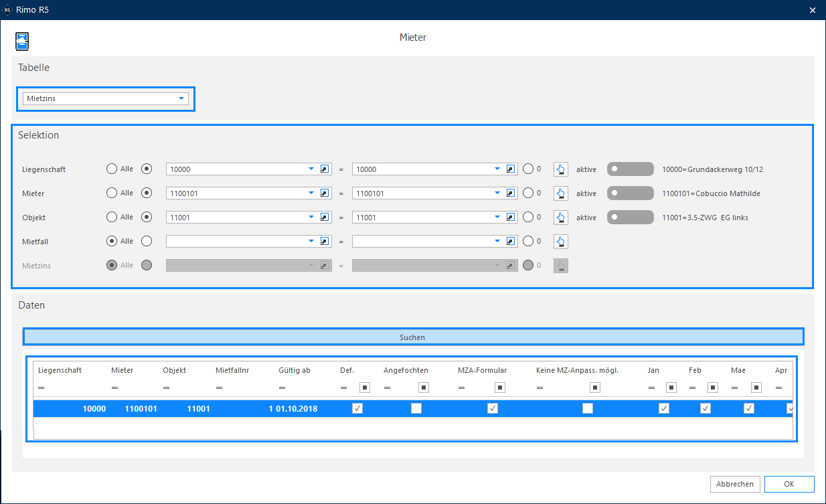Image resolution: width=826 pixels, height=504 pixels.
Task: Check the Angefochten checkbox in data row
Action: coord(416,408)
